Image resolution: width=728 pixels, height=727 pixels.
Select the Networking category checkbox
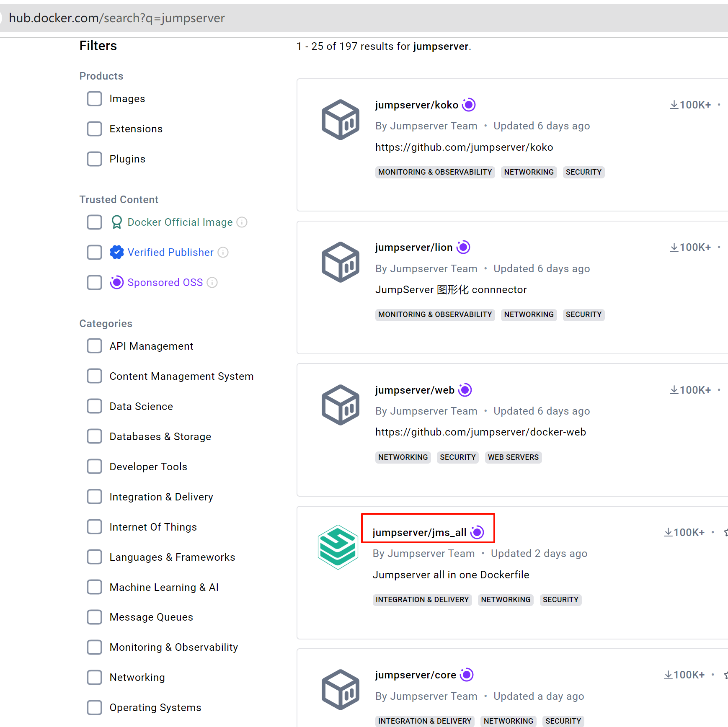pos(95,677)
